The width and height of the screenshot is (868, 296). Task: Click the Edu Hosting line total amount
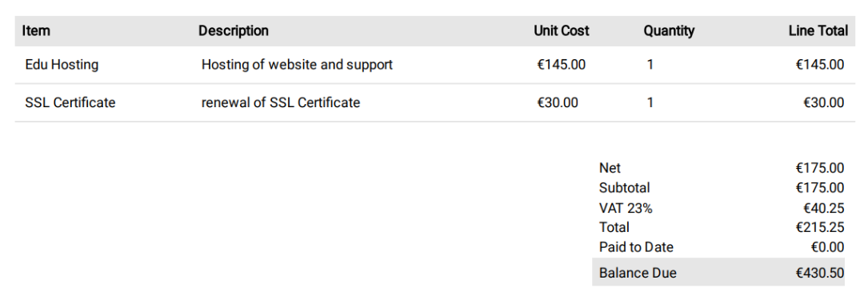point(820,65)
